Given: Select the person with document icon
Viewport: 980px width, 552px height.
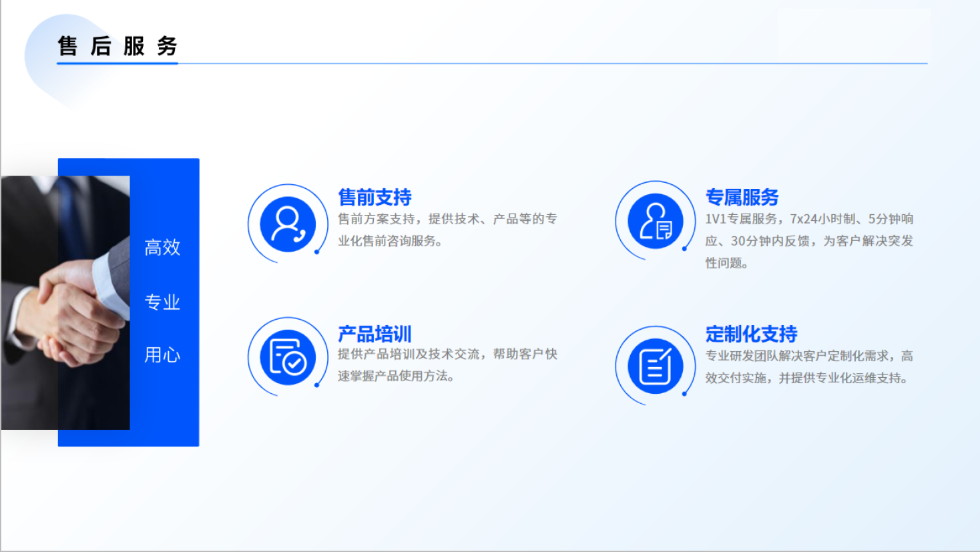Looking at the screenshot, I should point(656,222).
